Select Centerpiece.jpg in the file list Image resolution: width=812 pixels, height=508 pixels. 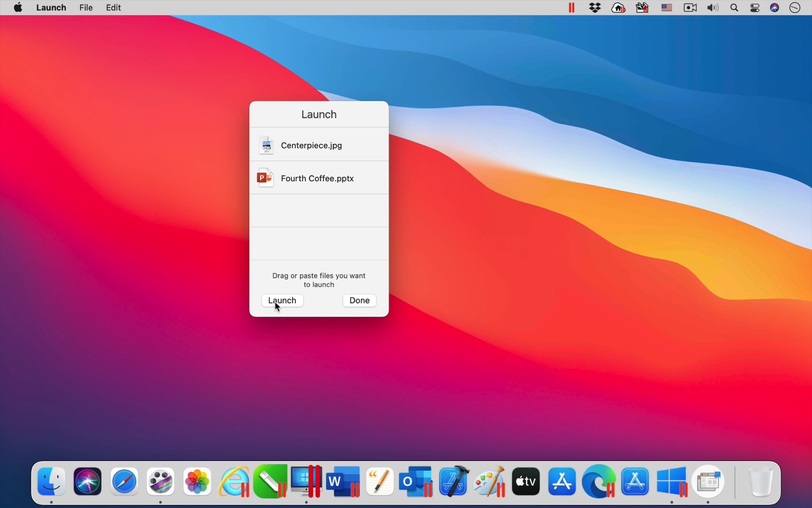(312, 145)
